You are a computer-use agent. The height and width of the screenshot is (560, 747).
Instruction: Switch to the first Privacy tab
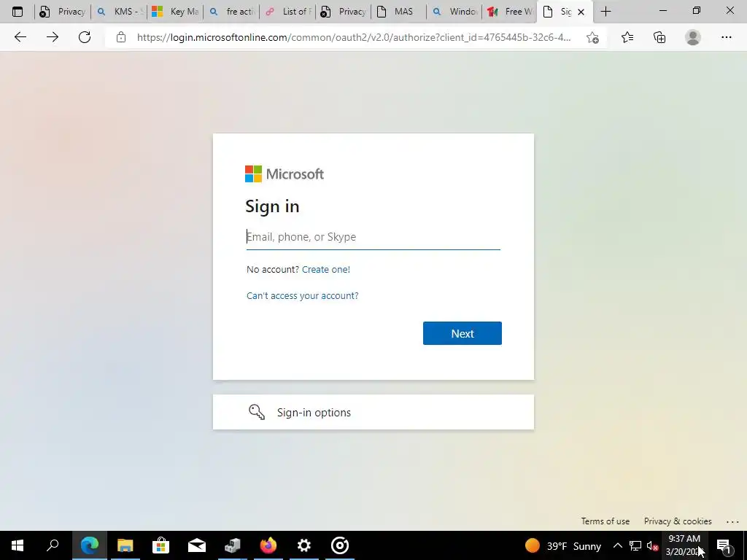point(62,12)
